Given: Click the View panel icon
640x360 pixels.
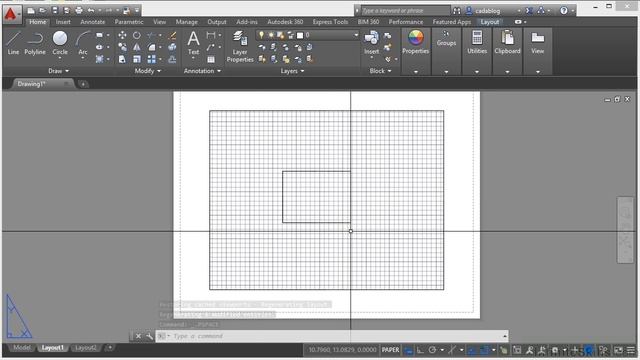Looking at the screenshot, I should click(538, 38).
